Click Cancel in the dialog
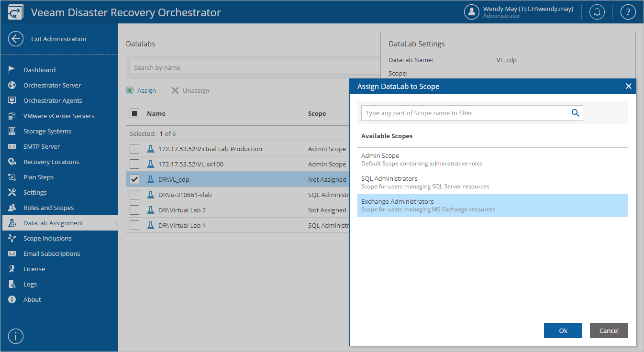The image size is (644, 352). point(609,330)
